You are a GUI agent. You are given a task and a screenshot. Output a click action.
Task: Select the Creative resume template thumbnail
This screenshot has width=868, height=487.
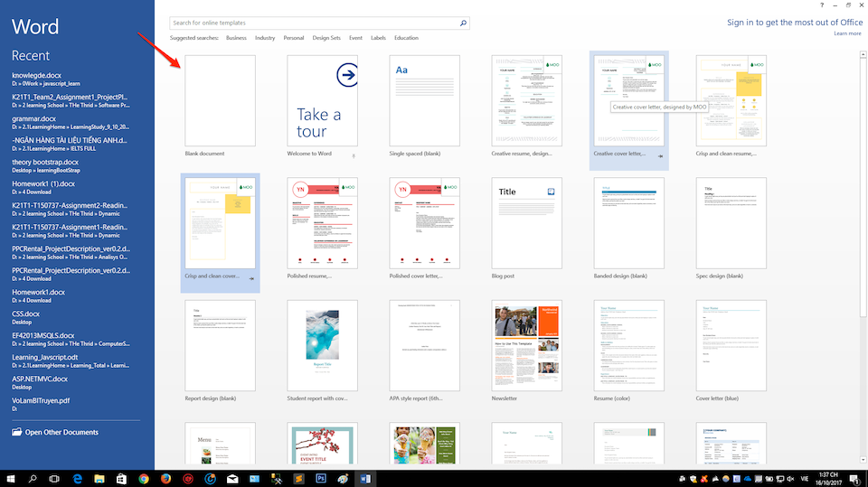526,100
